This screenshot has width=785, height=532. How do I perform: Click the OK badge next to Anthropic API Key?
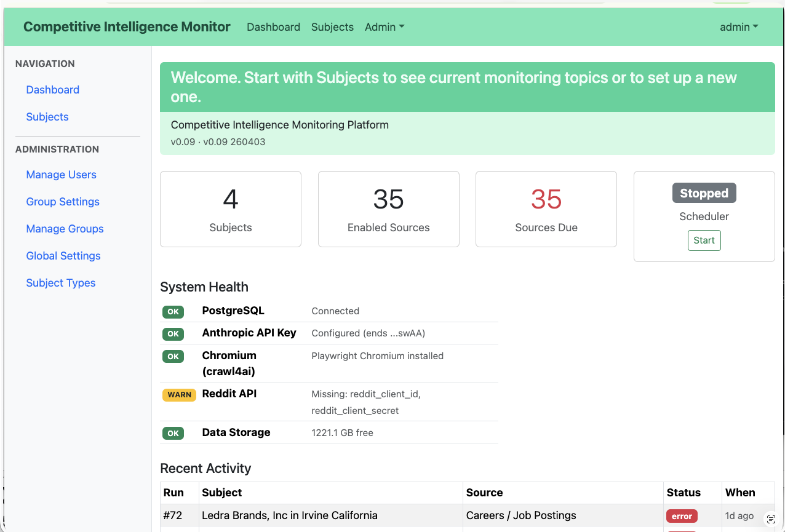pyautogui.click(x=173, y=334)
